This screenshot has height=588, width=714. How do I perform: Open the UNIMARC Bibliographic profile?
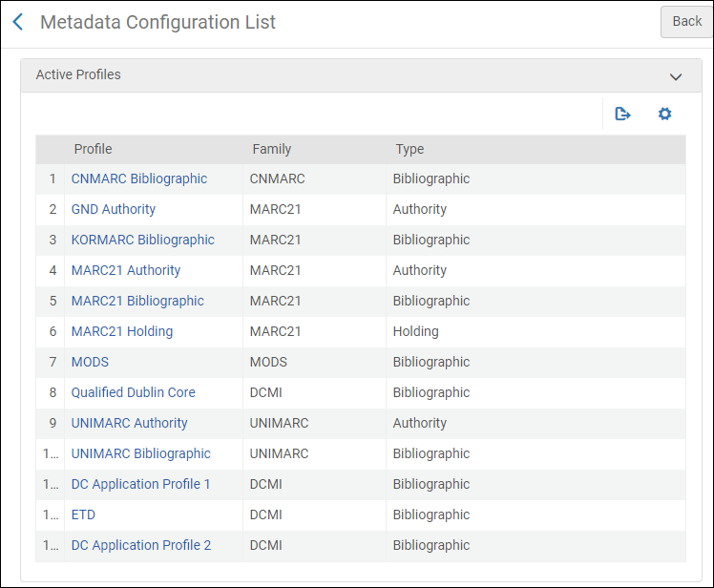point(140,453)
